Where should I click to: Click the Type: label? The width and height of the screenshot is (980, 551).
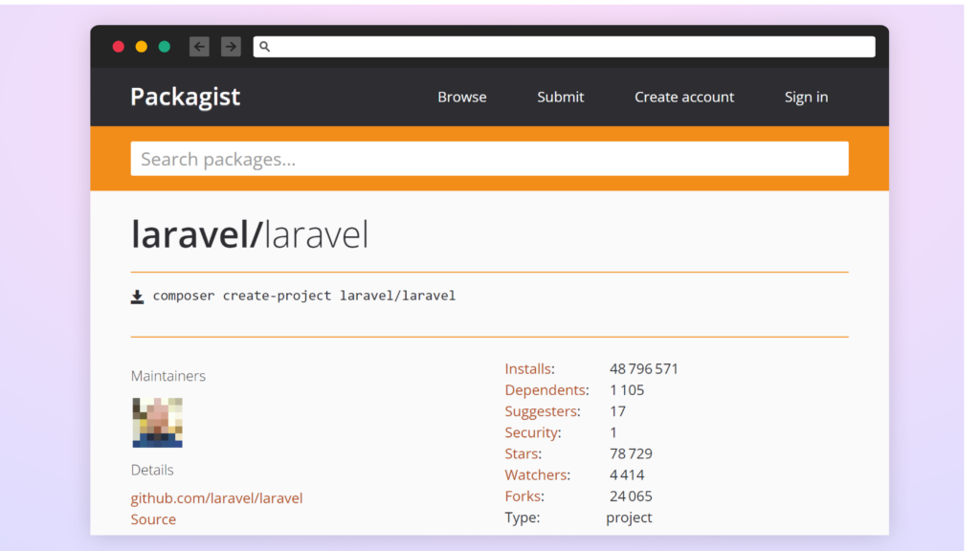(x=523, y=518)
